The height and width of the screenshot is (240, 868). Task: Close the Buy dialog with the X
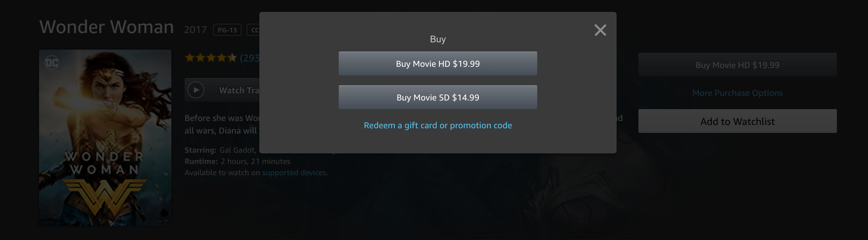600,30
